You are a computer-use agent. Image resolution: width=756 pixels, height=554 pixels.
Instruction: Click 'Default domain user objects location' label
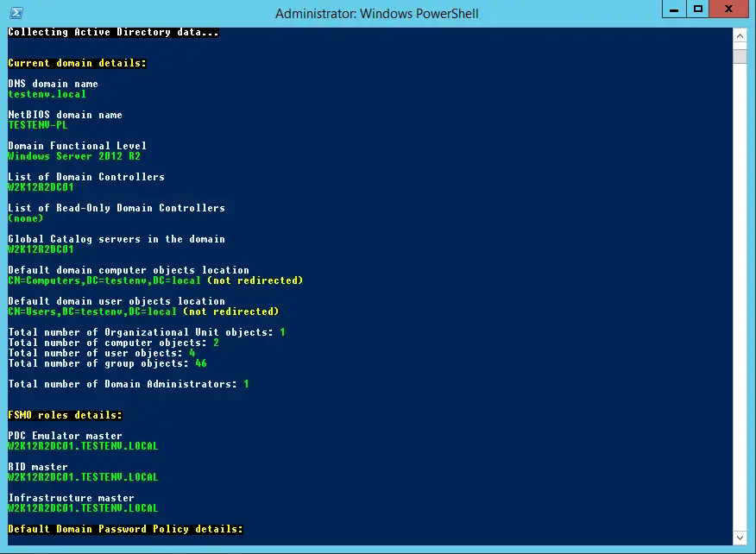117,301
